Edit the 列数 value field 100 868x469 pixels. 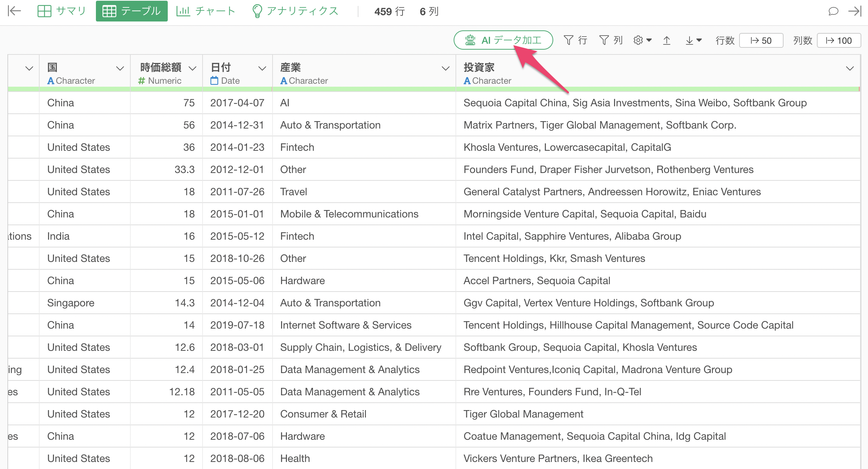pos(839,40)
